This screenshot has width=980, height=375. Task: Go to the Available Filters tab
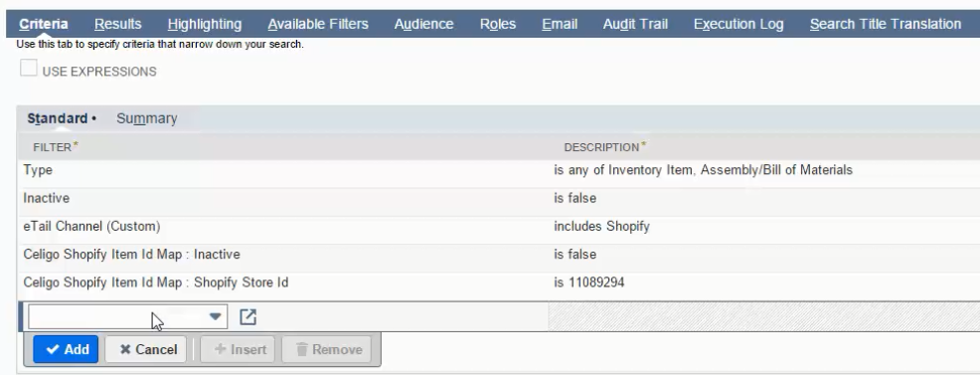318,24
